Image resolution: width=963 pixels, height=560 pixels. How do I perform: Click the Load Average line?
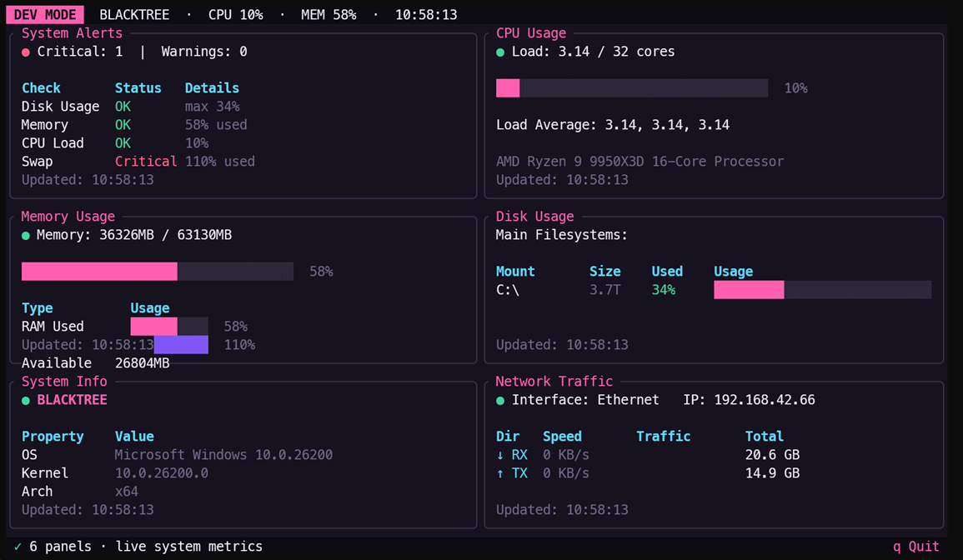coord(613,125)
